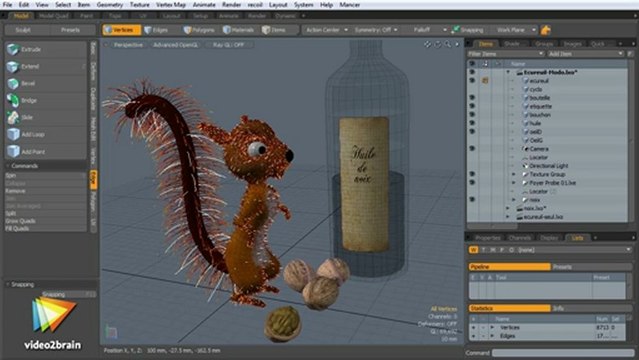Click the Perspective viewport button
The width and height of the screenshot is (639, 360).
click(128, 45)
